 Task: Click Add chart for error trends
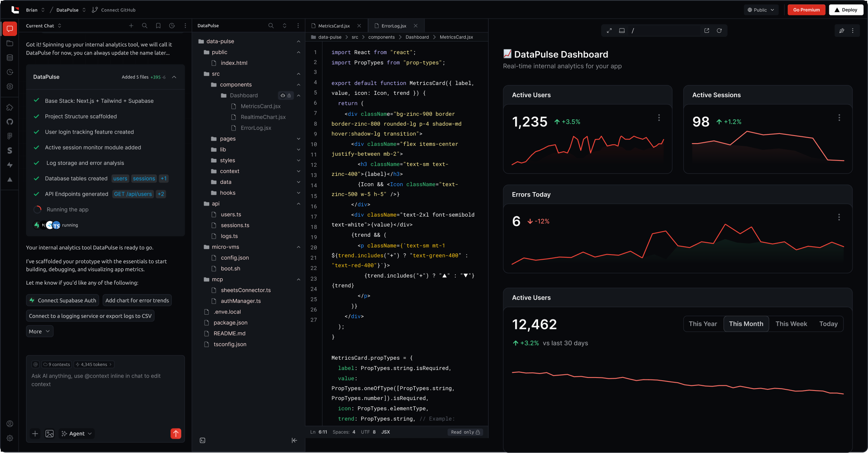tap(137, 300)
